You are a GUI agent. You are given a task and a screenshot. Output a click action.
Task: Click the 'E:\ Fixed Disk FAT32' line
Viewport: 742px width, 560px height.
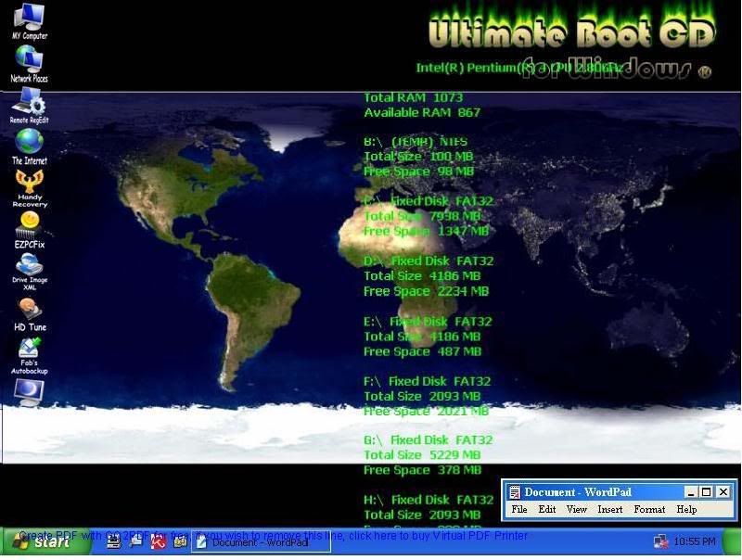[x=428, y=322]
